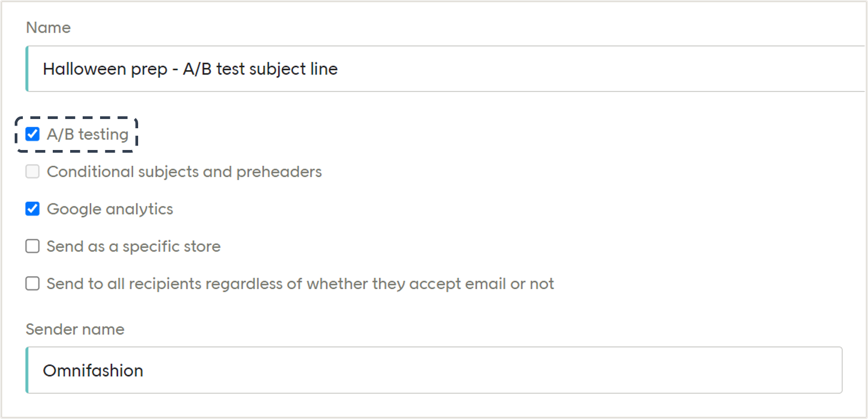Screen dimensions: 868x419
Task: Click the A/B testing label text
Action: 88,134
